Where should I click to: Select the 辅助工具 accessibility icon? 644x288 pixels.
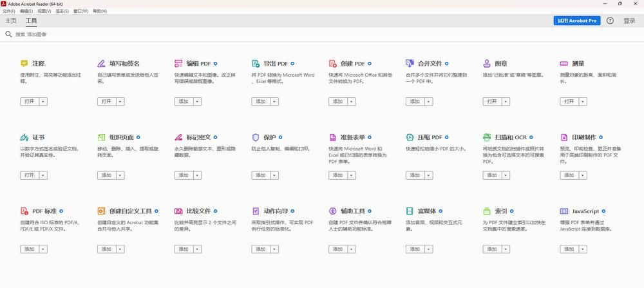click(333, 211)
